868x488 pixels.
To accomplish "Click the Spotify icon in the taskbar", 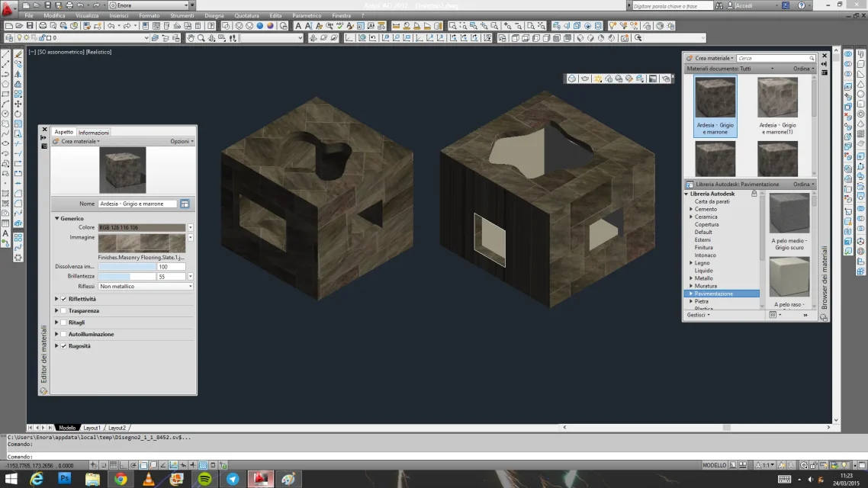I will [204, 479].
